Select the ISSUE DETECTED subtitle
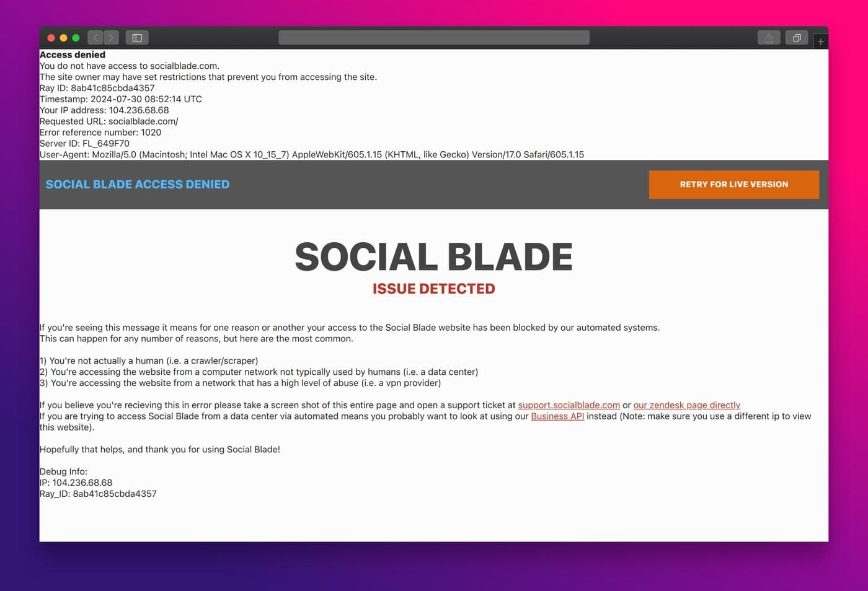 click(x=433, y=288)
